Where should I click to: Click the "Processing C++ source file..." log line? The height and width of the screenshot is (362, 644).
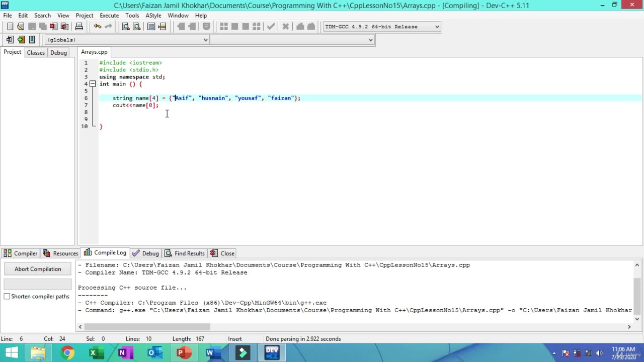(132, 288)
